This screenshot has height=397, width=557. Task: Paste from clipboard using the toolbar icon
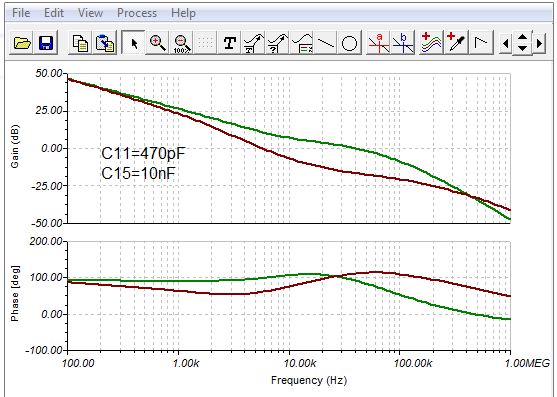point(104,43)
